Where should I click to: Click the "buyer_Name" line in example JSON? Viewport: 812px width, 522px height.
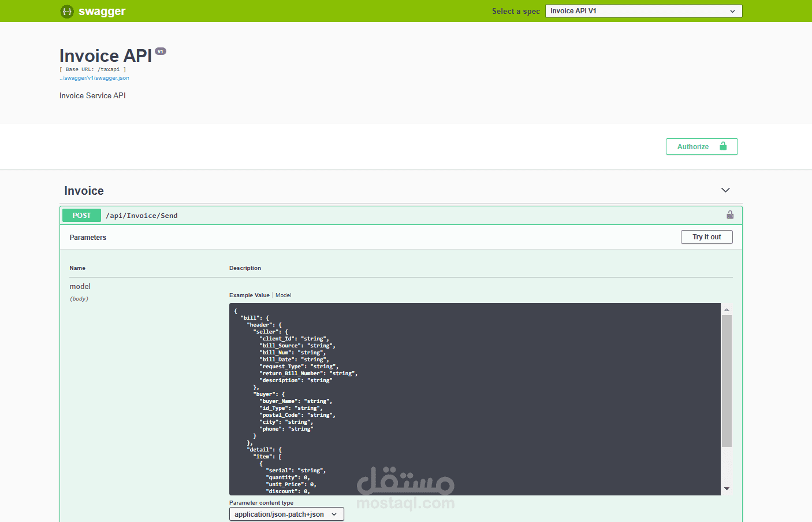point(296,401)
